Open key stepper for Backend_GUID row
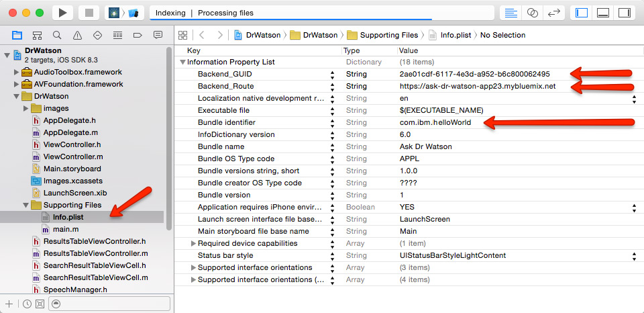Viewport: 644px width, 313px height. pos(332,75)
